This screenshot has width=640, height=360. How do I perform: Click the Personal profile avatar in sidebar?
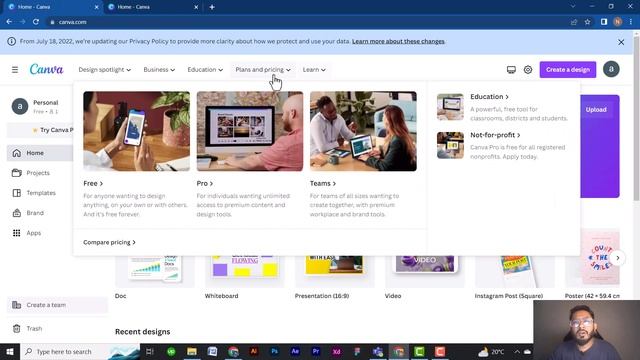pyautogui.click(x=20, y=107)
